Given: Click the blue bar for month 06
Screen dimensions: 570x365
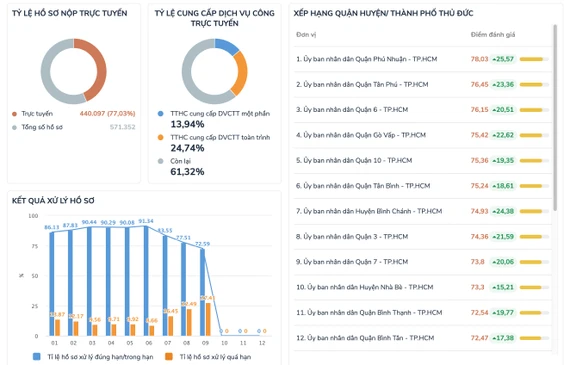Looking at the screenshot, I should tap(146, 281).
